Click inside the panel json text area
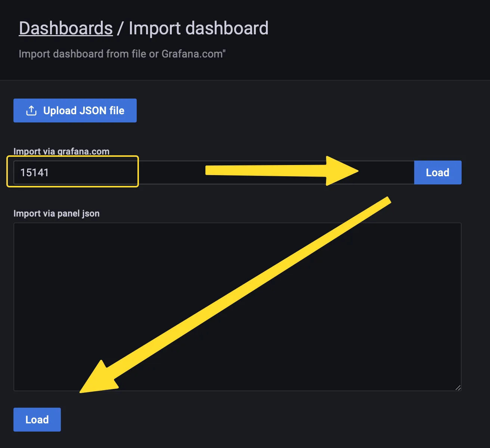Viewport: 490px width, 448px height. click(237, 306)
